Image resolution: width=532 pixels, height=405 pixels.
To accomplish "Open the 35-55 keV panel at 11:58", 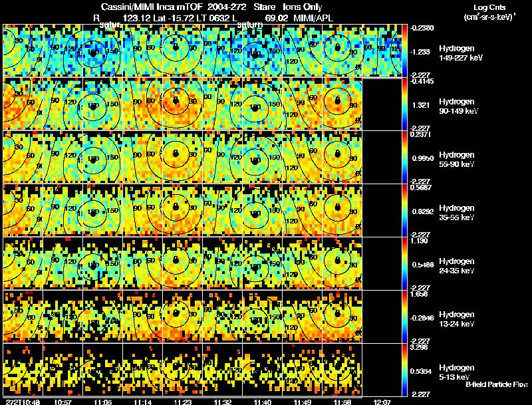I will pyautogui.click(x=342, y=211).
